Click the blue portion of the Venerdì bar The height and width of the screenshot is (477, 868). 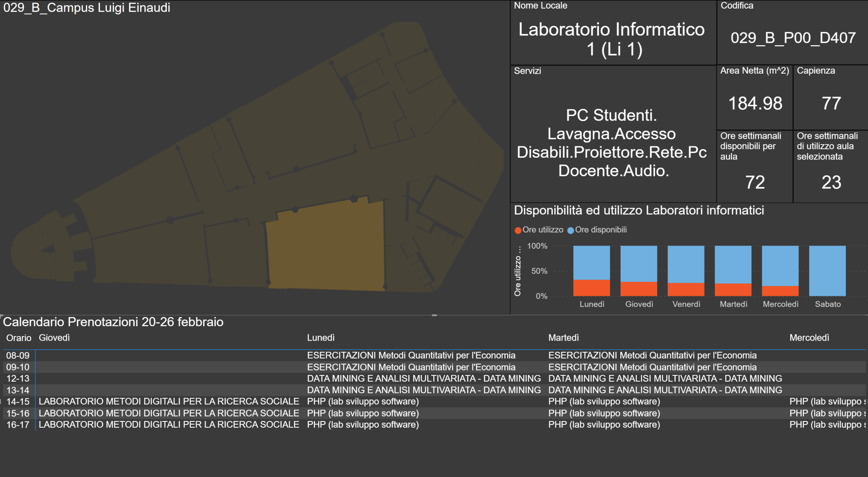click(x=686, y=264)
